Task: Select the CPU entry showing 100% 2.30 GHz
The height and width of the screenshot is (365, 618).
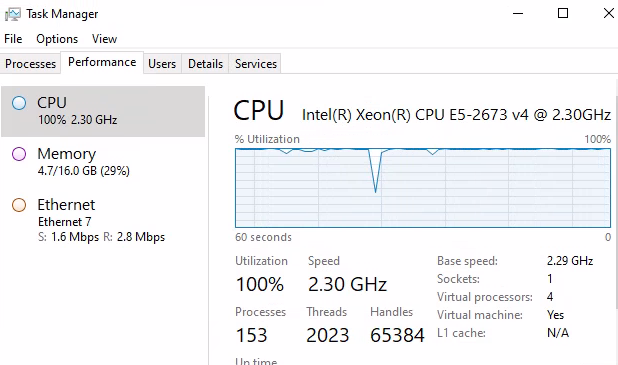Action: (x=103, y=112)
